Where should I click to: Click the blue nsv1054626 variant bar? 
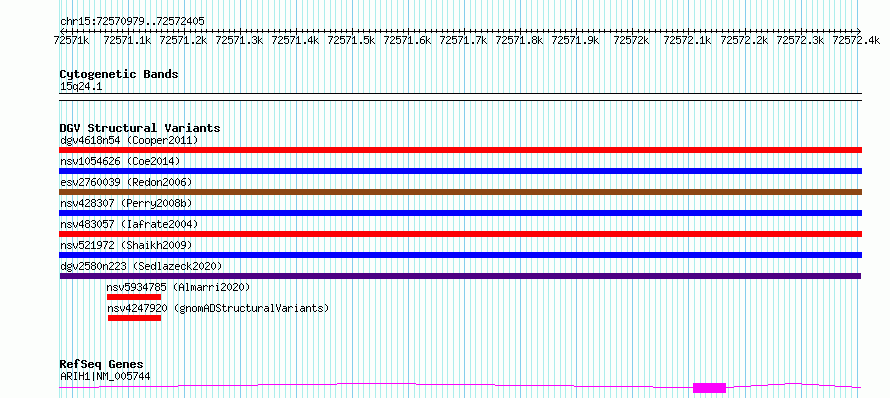(461, 171)
